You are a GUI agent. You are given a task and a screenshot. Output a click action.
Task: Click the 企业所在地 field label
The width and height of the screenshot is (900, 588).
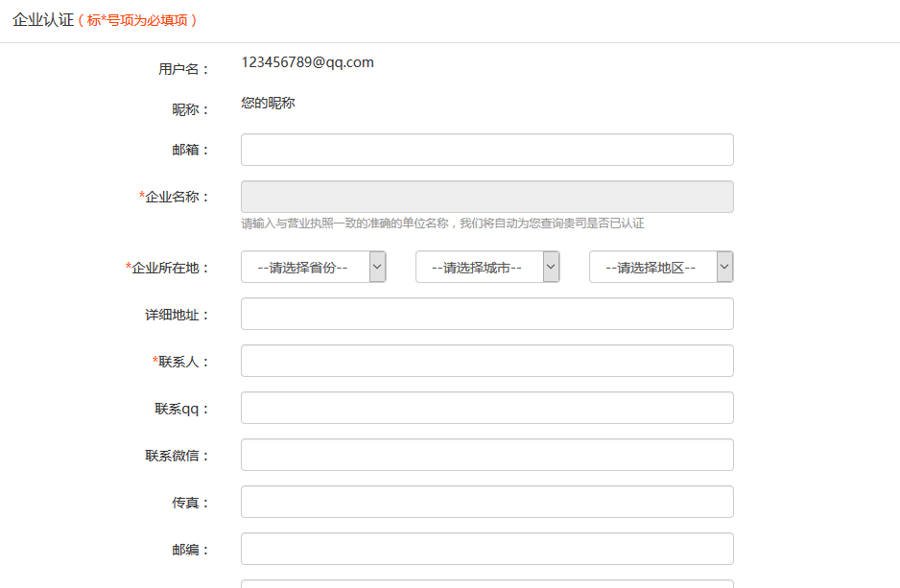tap(170, 269)
